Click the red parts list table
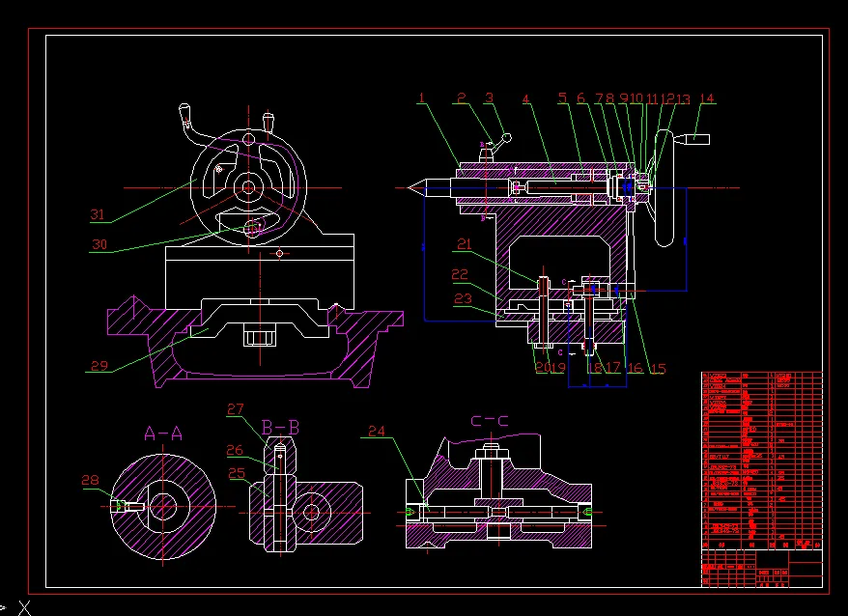 [x=762, y=461]
